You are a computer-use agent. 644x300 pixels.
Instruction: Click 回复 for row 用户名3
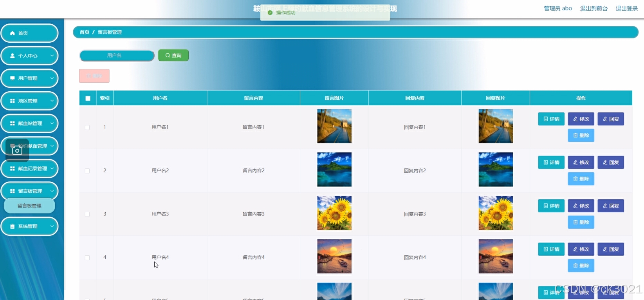coord(611,206)
